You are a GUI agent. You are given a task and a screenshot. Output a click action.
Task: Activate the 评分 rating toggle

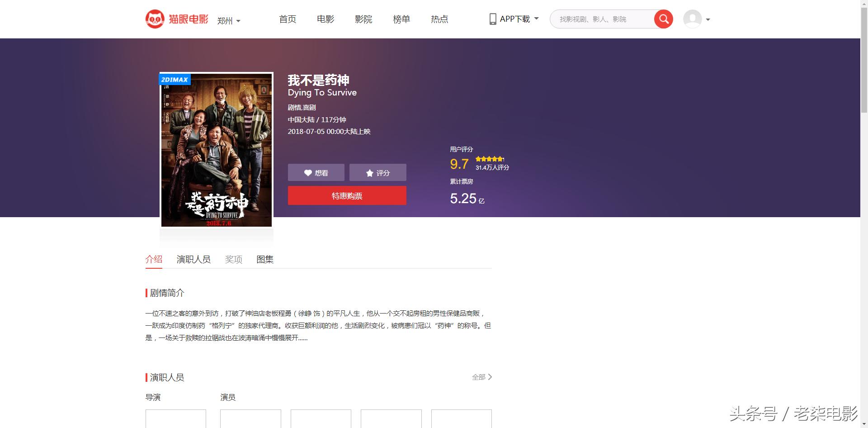tap(377, 172)
